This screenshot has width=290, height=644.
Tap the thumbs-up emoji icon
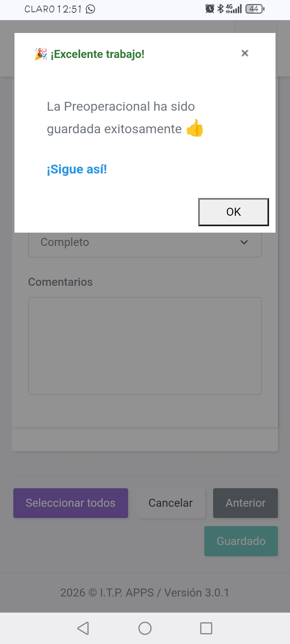pos(195,128)
